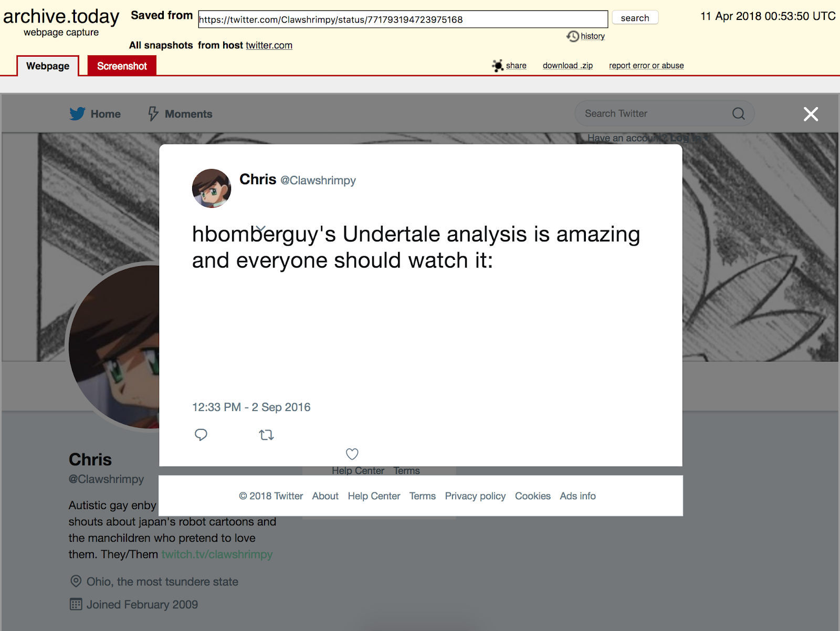Click report error or abuse link
840x631 pixels.
coord(646,66)
